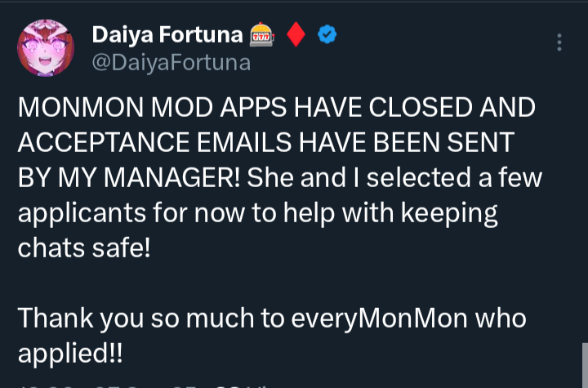Click the Daiya Fortuna display name

[x=167, y=35]
